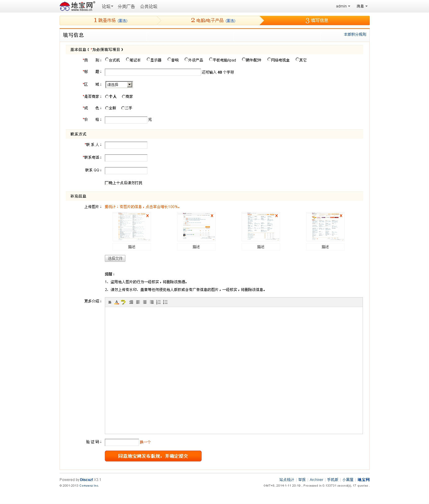Image resolution: width=429 pixels, height=504 pixels.
Task: Open 本版积分规则 link
Action: pyautogui.click(x=355, y=34)
